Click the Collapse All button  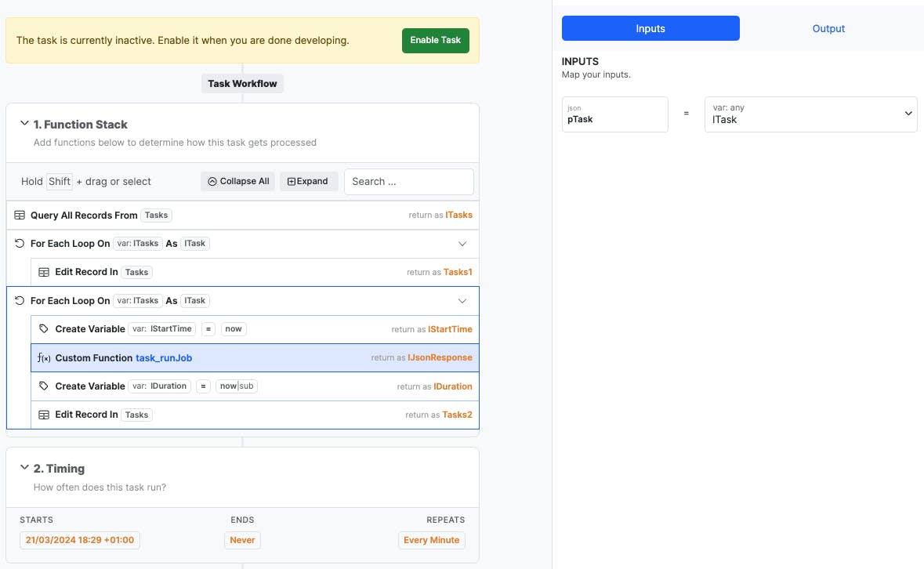click(238, 182)
